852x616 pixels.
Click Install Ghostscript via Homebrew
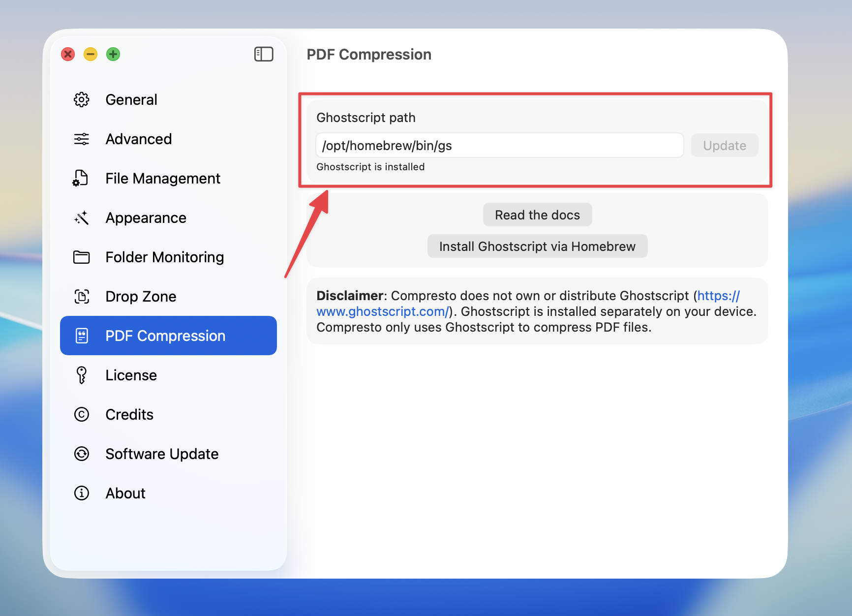click(x=537, y=246)
